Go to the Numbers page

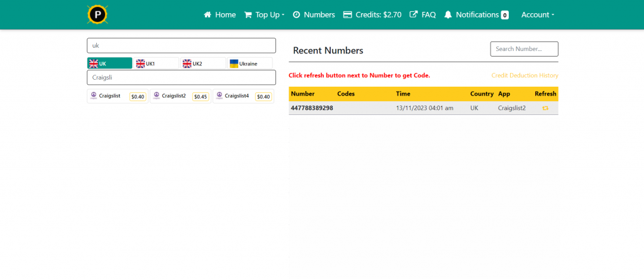click(x=314, y=15)
